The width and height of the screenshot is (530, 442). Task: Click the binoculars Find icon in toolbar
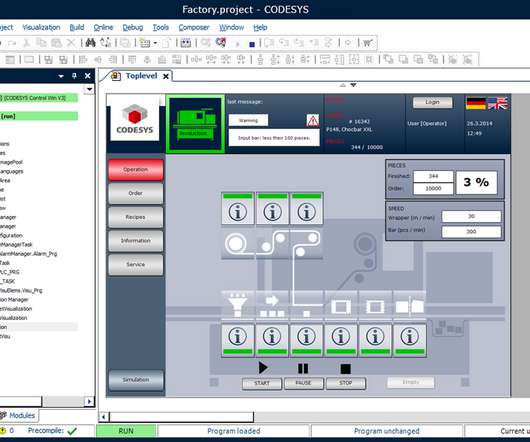click(90, 43)
